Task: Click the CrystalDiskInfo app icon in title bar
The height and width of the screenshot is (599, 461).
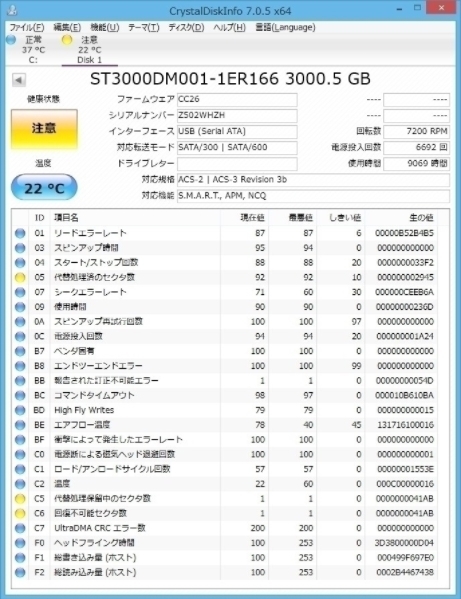Action: [13, 10]
